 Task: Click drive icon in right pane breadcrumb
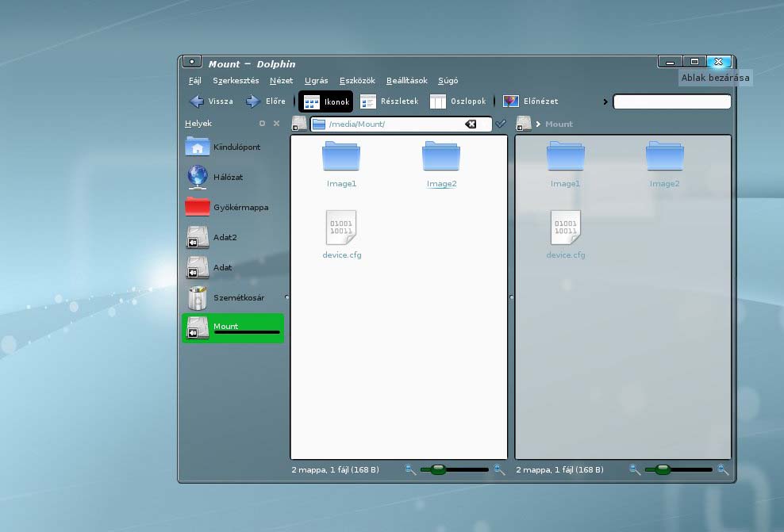pos(524,124)
